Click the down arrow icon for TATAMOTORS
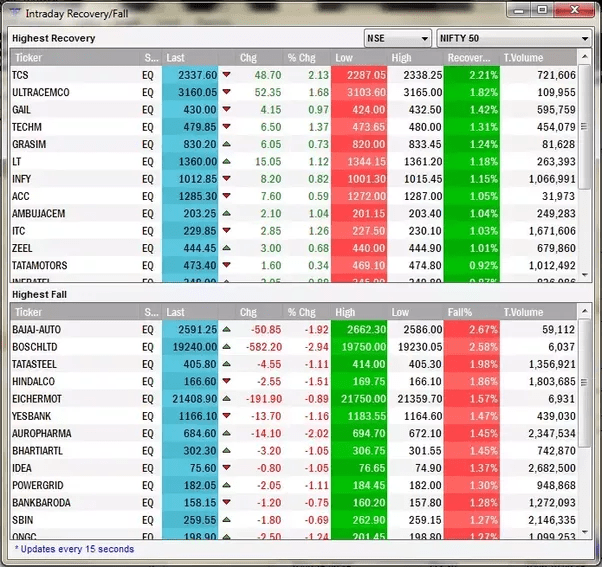602x567 pixels. coord(227,265)
